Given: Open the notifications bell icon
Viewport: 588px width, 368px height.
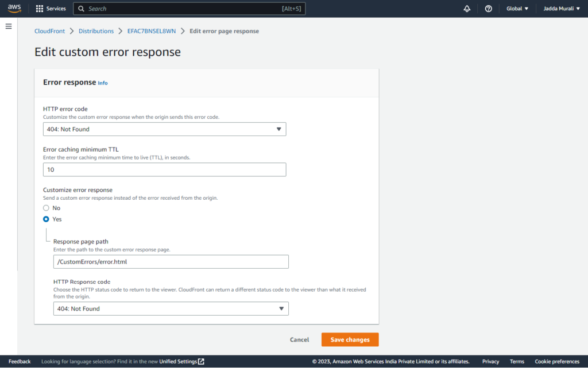Looking at the screenshot, I should click(467, 9).
